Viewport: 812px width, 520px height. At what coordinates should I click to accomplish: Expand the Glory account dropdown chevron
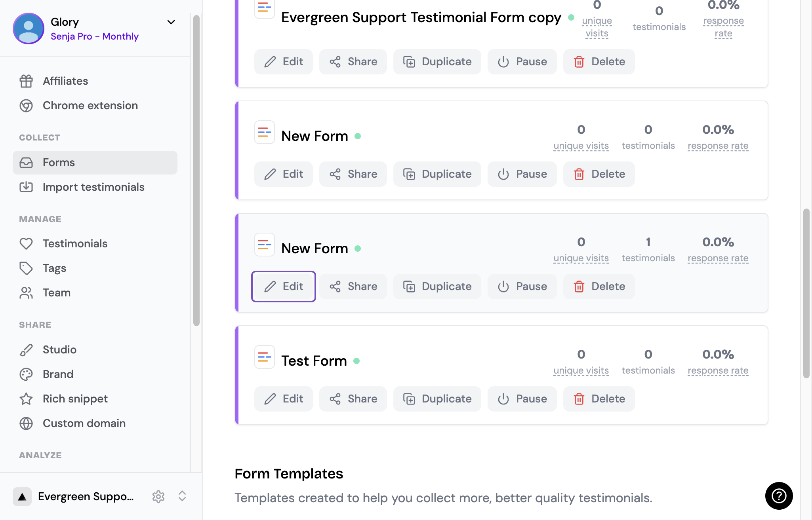click(171, 22)
